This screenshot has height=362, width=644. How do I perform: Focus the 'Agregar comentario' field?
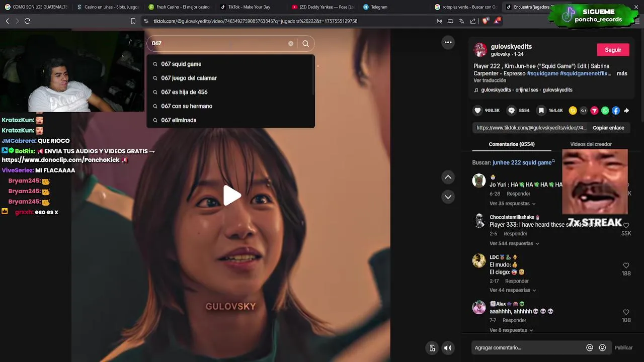[x=528, y=347]
